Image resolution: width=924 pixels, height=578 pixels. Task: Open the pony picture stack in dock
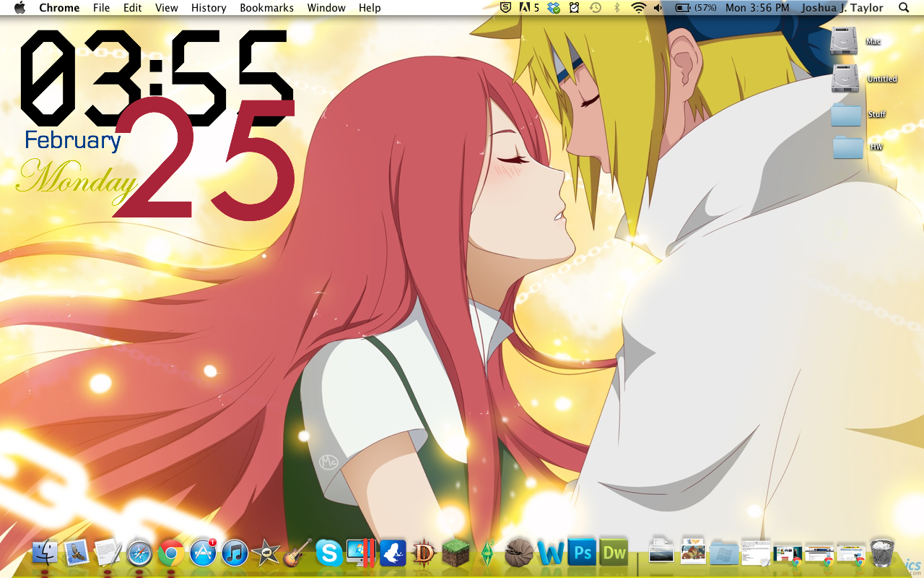693,552
